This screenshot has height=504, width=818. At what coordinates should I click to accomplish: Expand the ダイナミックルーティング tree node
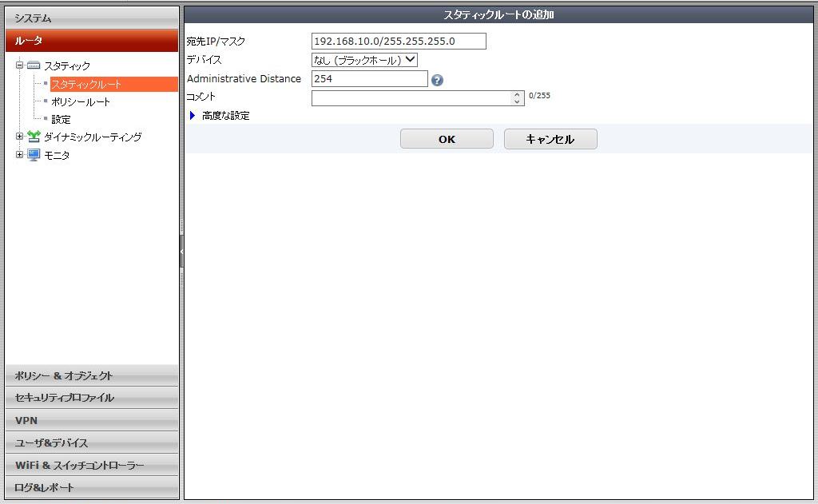(20, 137)
